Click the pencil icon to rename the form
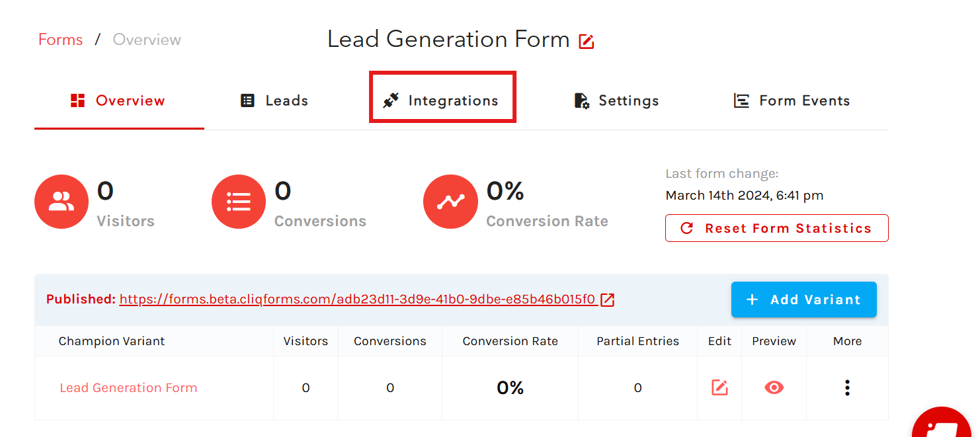Viewport: 980px width, 437px height. click(x=586, y=40)
